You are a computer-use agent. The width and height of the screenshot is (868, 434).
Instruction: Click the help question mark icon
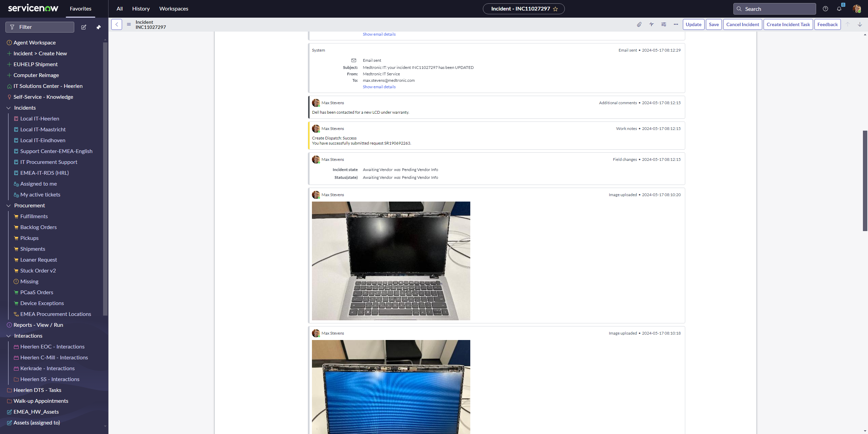tap(825, 9)
